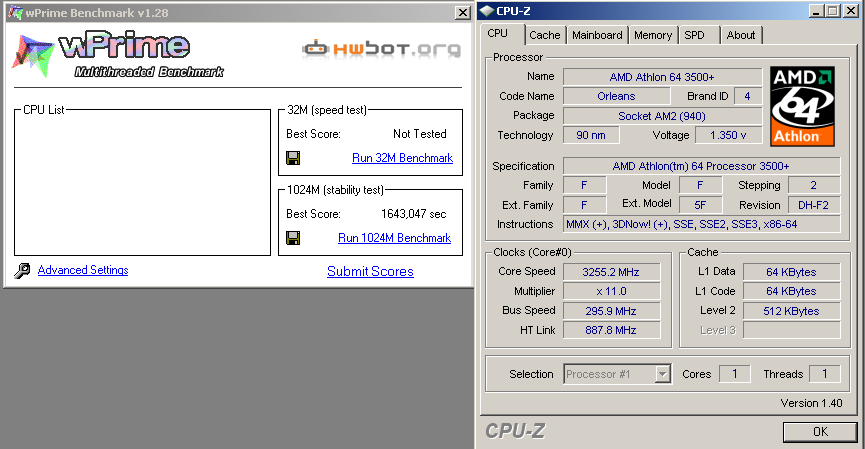Click the L1 Data value 64 KBytes

click(791, 272)
